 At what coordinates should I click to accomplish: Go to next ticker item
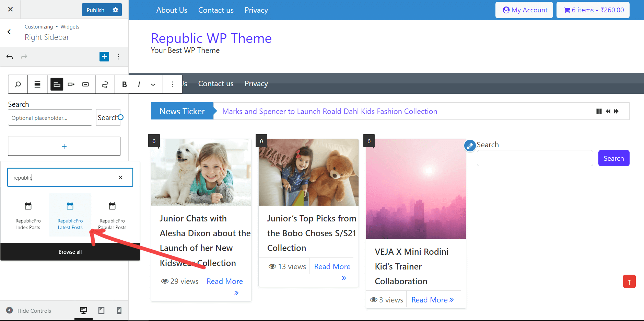616,111
